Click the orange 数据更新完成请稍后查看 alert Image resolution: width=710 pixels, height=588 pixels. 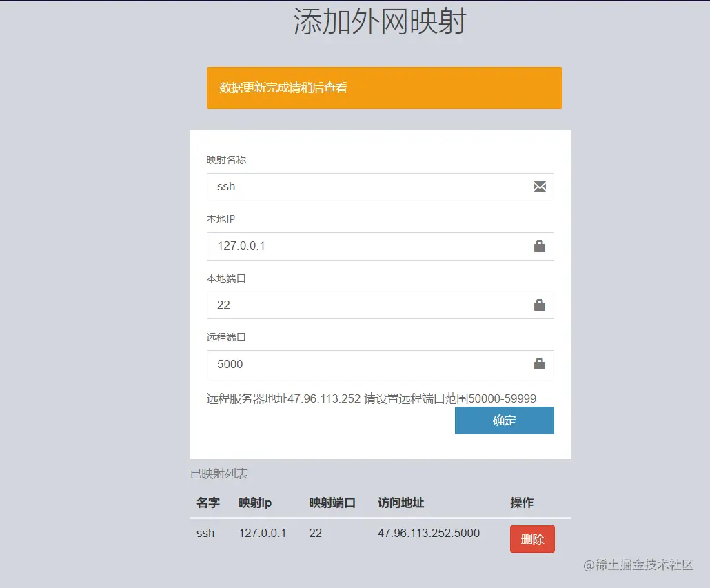385,88
